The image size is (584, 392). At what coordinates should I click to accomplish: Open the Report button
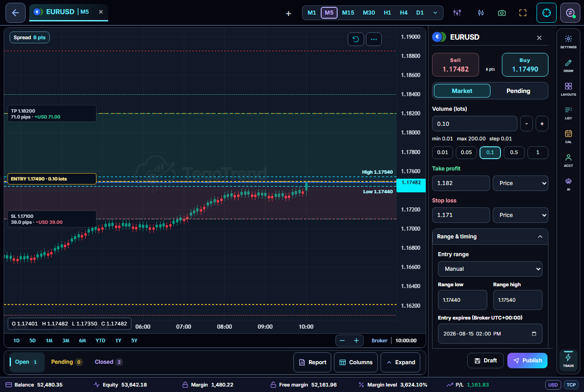(x=313, y=362)
